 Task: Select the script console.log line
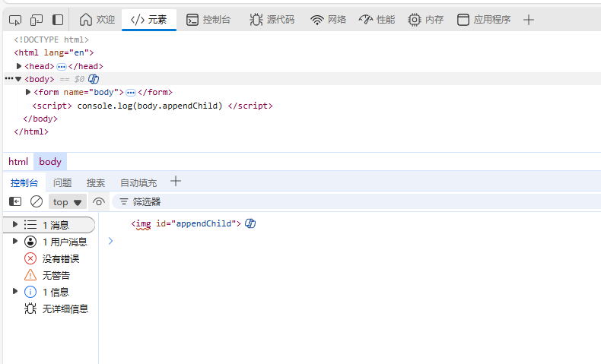pos(152,106)
